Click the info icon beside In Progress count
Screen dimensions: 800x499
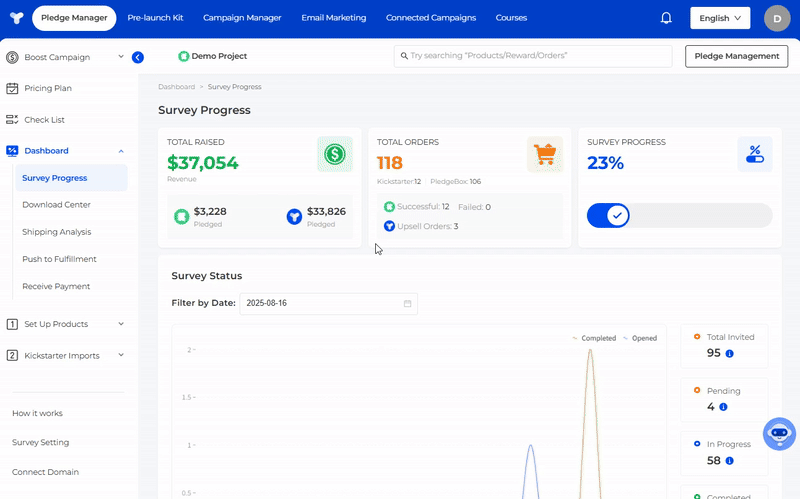(729, 461)
